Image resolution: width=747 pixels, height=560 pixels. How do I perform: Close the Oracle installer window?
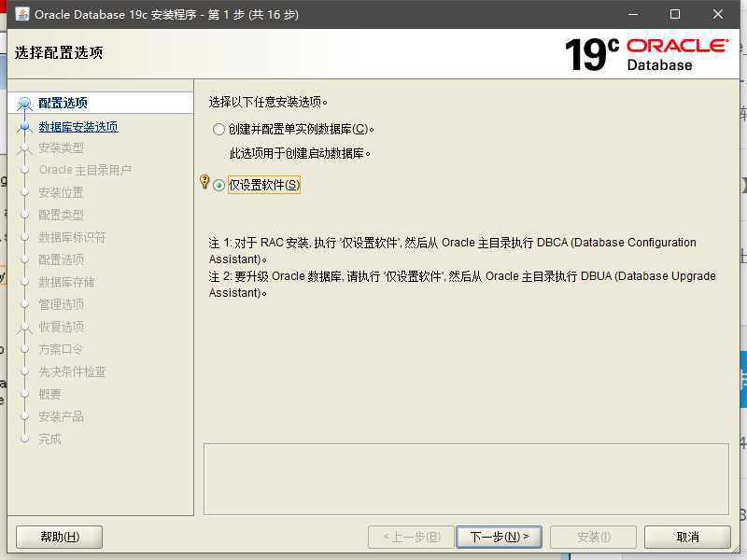click(718, 14)
